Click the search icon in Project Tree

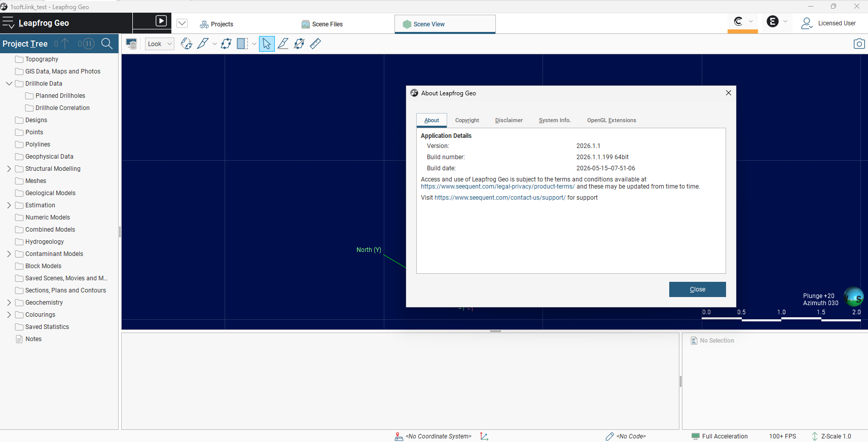click(107, 44)
